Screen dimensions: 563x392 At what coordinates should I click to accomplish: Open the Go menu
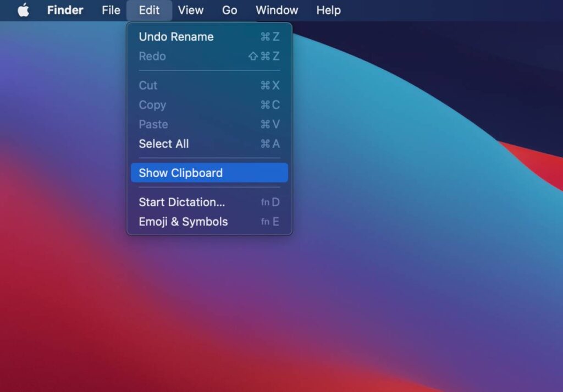[229, 10]
